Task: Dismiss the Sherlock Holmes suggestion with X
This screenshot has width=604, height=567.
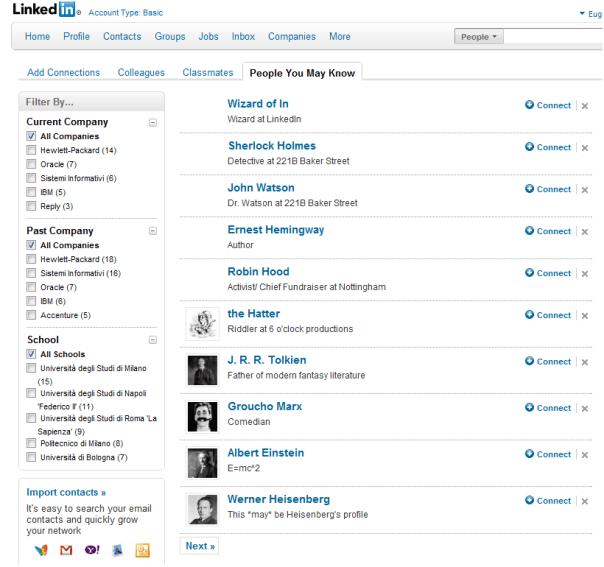Action: pos(585,147)
